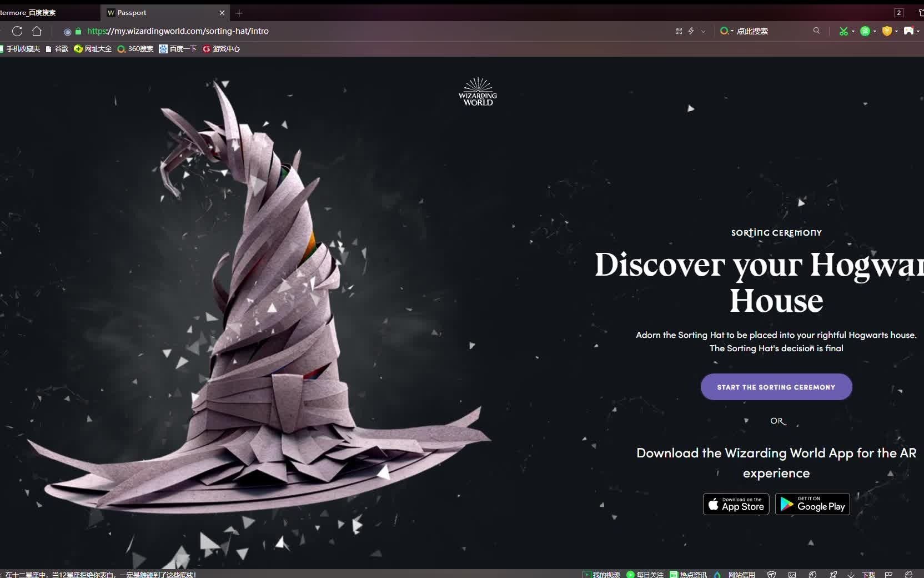
Task: Open 每日关注 in the status bar
Action: tap(645, 574)
